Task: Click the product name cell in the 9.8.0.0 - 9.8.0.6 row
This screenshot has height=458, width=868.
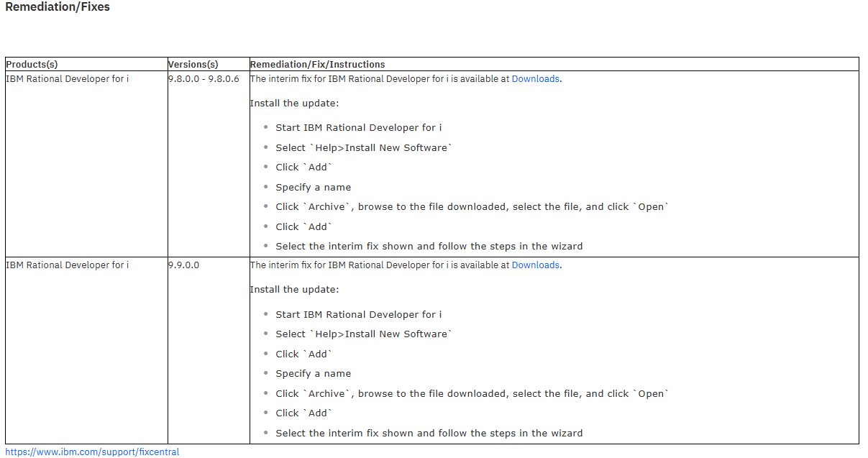Action: pyautogui.click(x=68, y=79)
